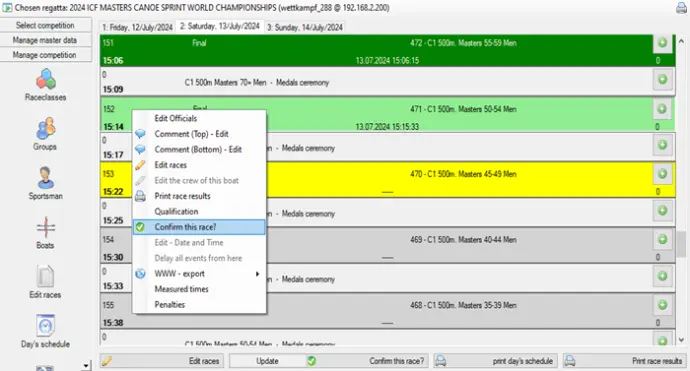Click the green plus icon on race 153
The height and width of the screenshot is (371, 690).
(x=662, y=174)
